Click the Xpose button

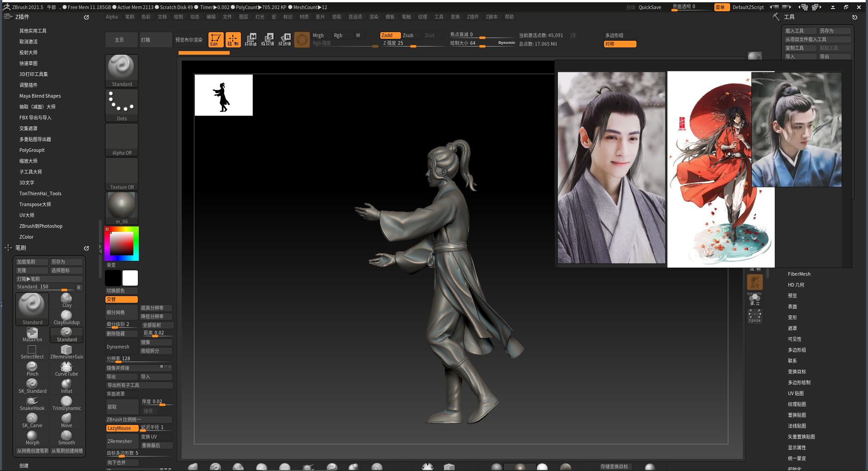click(755, 316)
